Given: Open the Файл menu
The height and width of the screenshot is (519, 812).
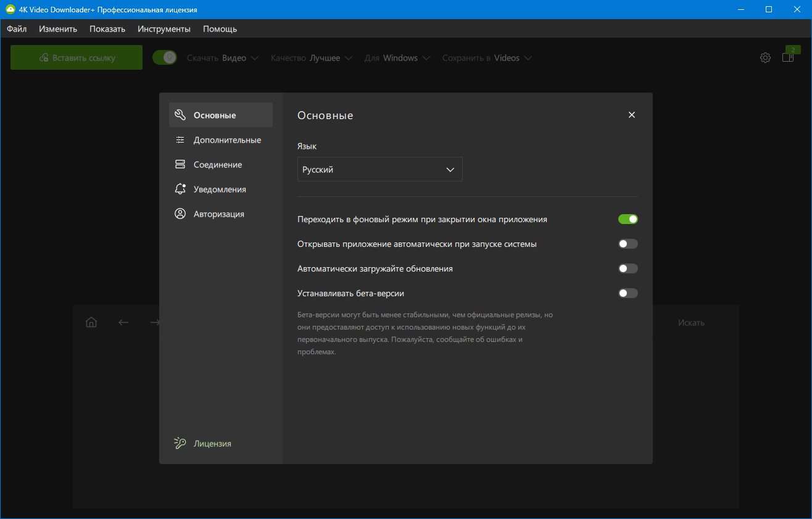Looking at the screenshot, I should pyautogui.click(x=17, y=29).
